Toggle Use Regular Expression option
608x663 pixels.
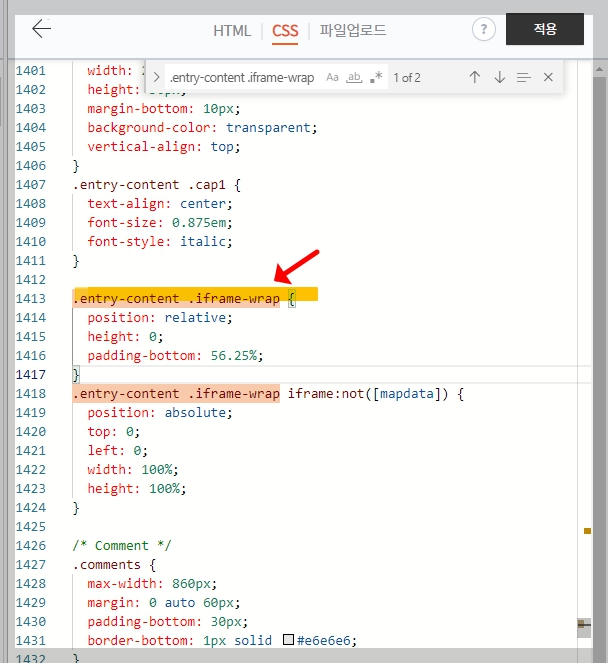[376, 77]
